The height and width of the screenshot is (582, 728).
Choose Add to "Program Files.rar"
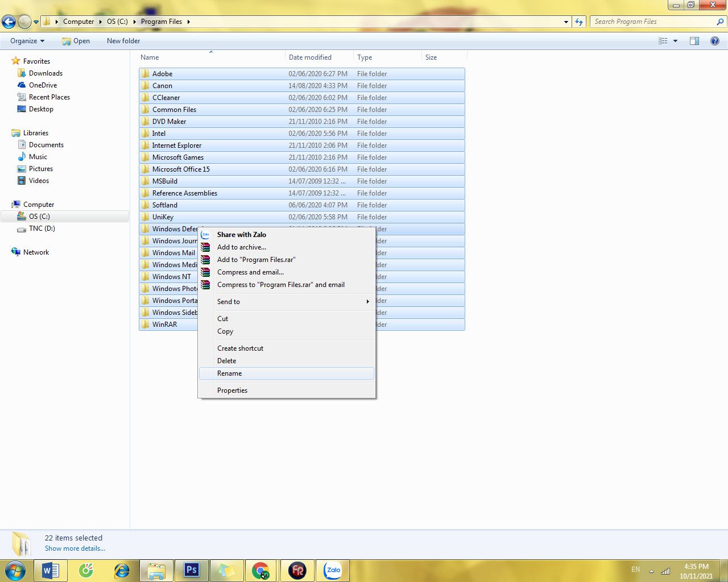[x=287, y=260]
